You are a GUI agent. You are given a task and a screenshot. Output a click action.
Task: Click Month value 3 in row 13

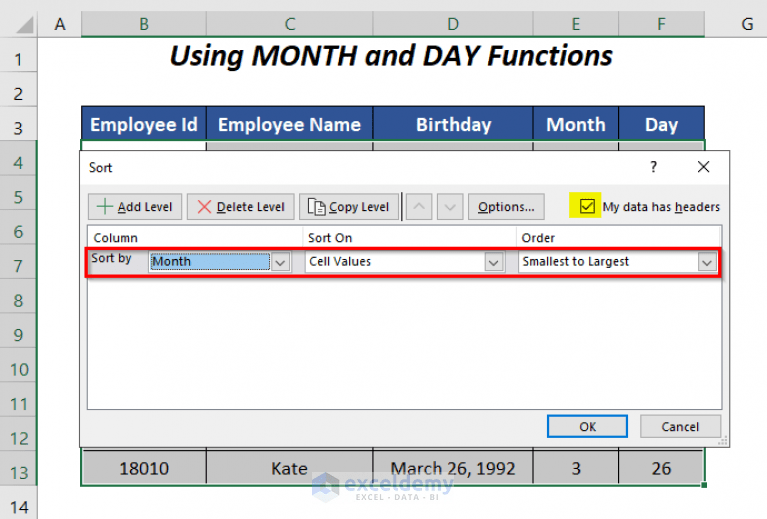[x=576, y=468]
